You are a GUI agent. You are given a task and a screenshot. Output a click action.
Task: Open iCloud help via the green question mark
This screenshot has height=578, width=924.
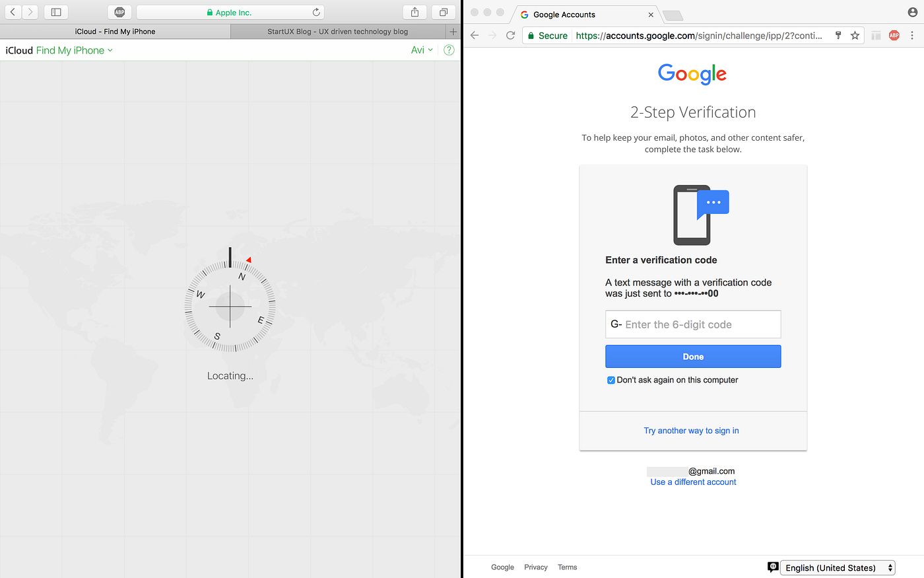pyautogui.click(x=449, y=50)
